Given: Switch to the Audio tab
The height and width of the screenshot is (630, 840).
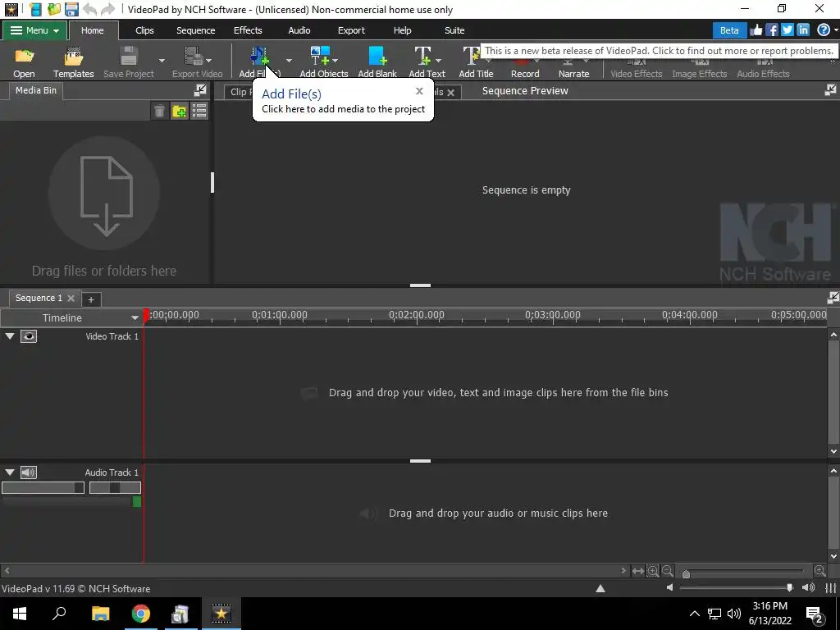Looking at the screenshot, I should pyautogui.click(x=299, y=30).
